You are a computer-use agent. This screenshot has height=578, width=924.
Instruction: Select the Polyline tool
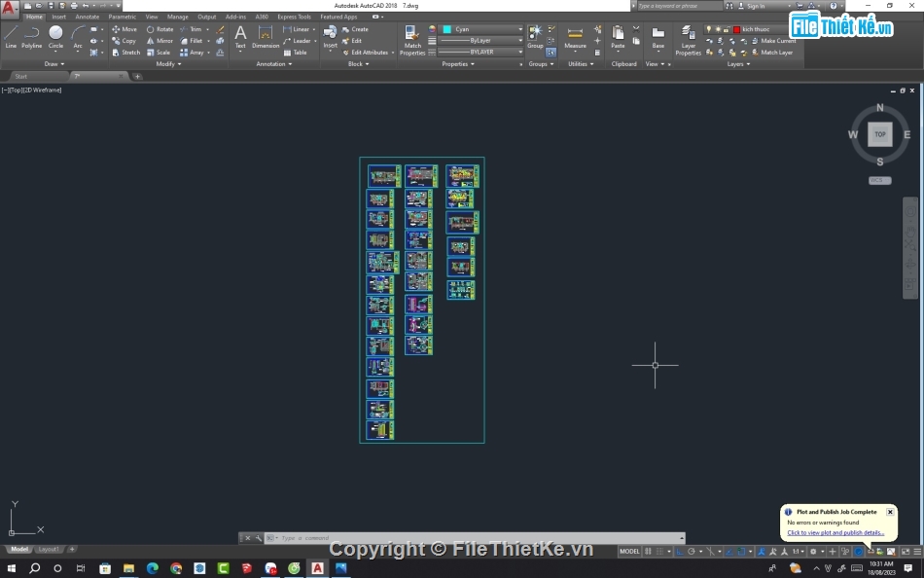point(32,37)
